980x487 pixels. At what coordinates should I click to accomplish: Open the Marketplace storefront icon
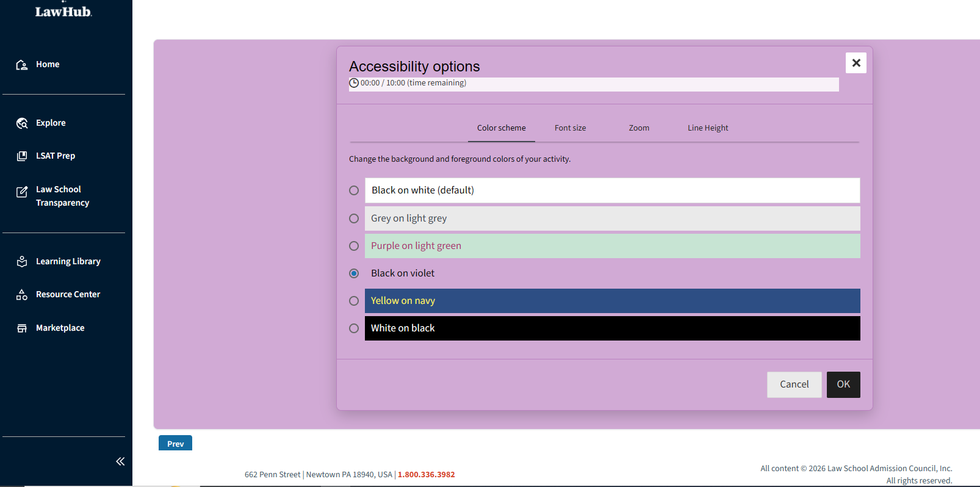pyautogui.click(x=22, y=328)
